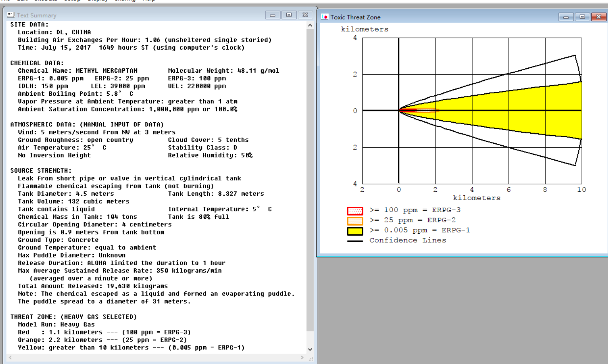This screenshot has height=364, width=608.
Task: Click the yellow ERPG-1 legend swatch
Action: [355, 231]
